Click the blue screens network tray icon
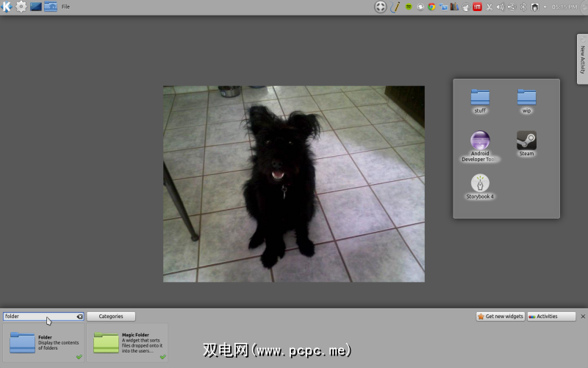588x368 pixels. pos(443,7)
